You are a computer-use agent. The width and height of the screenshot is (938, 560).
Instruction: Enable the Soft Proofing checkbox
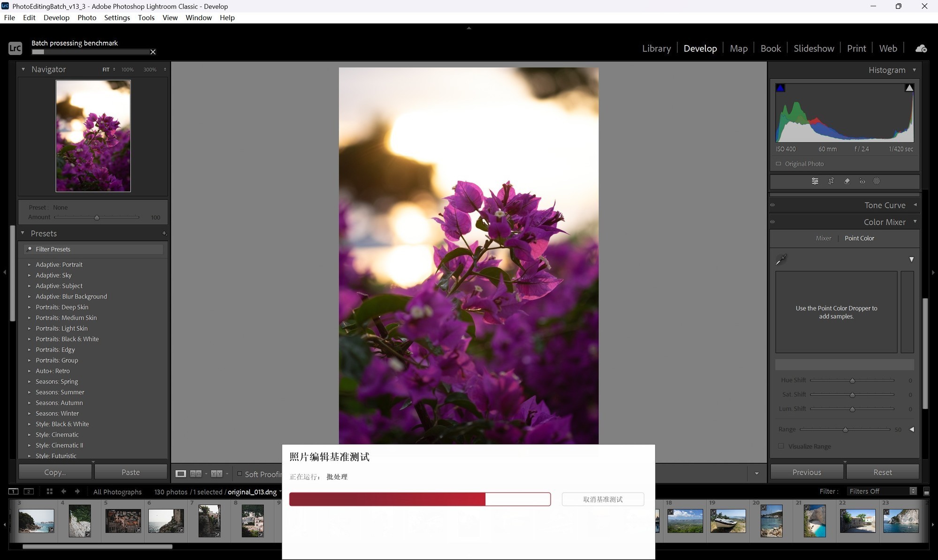click(240, 474)
